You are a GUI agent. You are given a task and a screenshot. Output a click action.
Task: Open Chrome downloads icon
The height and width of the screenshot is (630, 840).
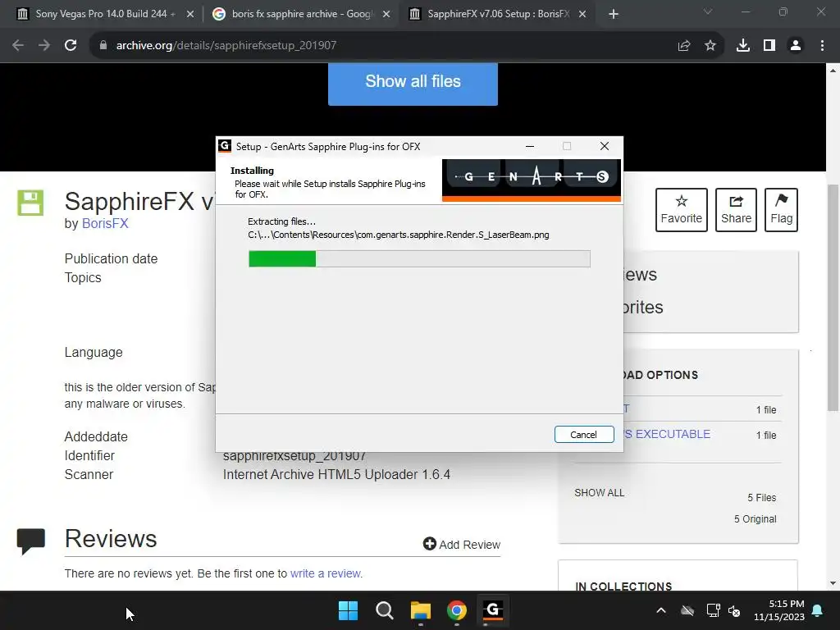click(742, 46)
